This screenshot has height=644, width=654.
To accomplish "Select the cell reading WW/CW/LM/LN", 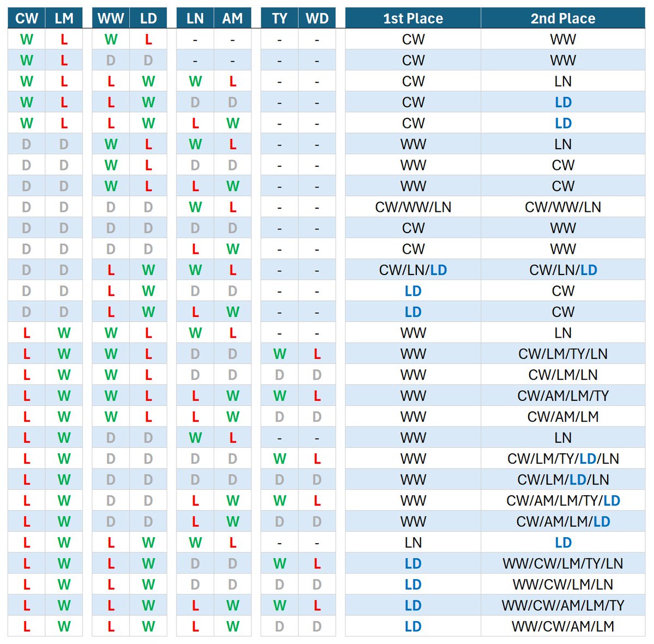I will 563,585.
